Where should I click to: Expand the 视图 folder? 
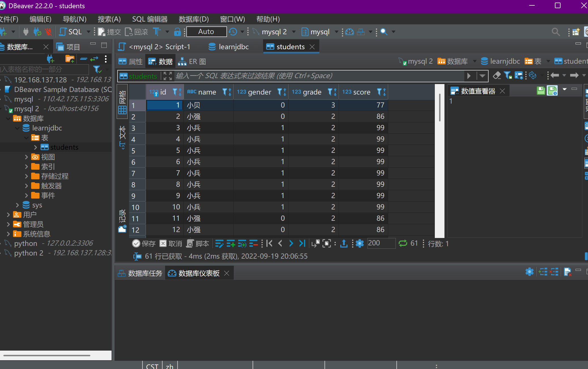coord(26,157)
